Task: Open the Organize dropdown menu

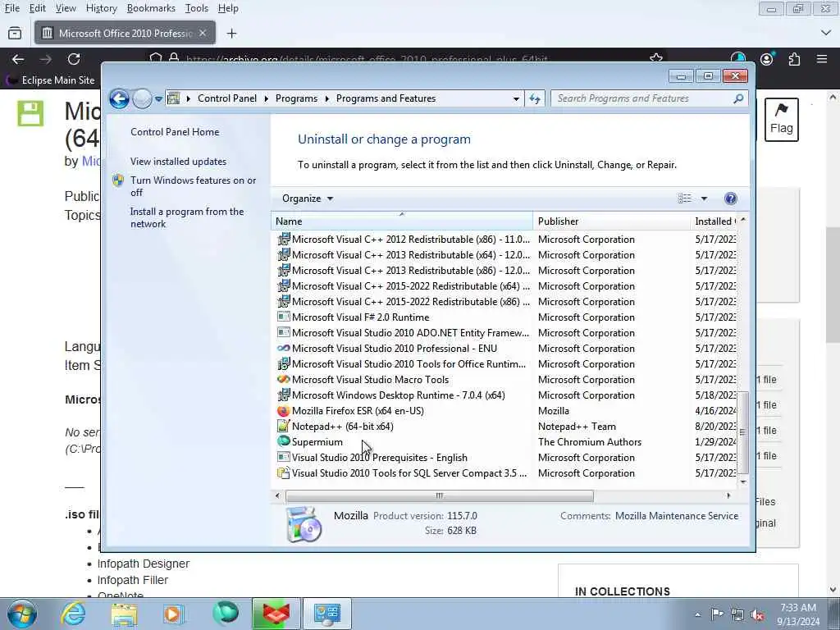Action: (x=308, y=199)
